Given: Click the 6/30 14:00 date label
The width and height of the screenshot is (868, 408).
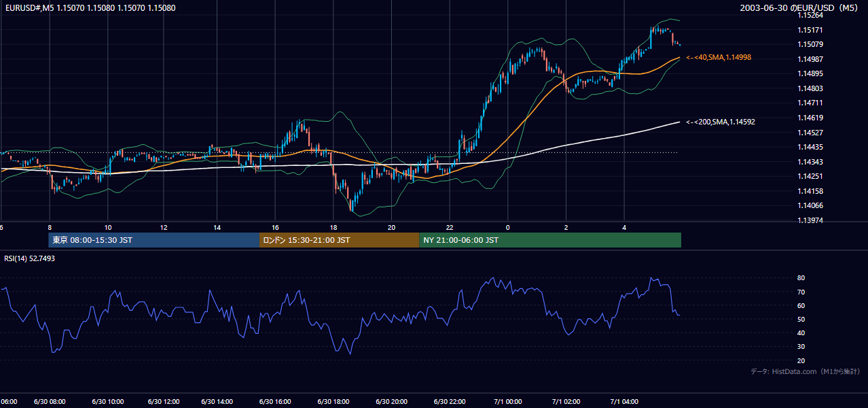Looking at the screenshot, I should click(217, 402).
